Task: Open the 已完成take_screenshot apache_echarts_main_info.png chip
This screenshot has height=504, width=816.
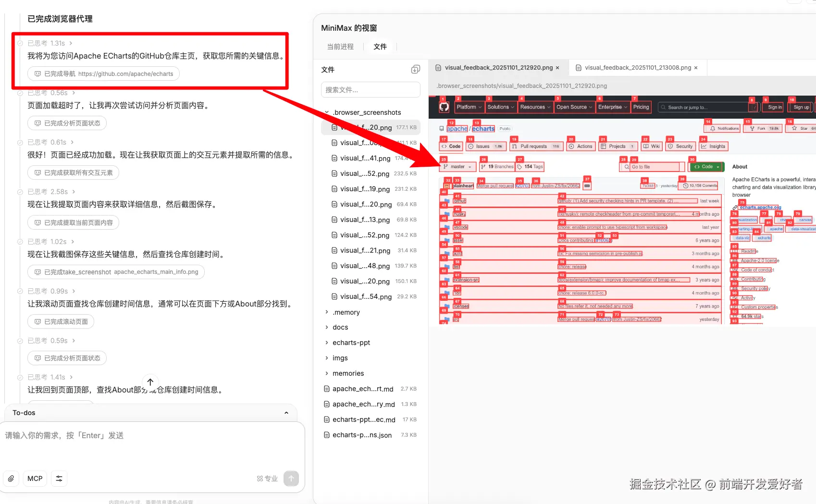Action: pyautogui.click(x=116, y=272)
